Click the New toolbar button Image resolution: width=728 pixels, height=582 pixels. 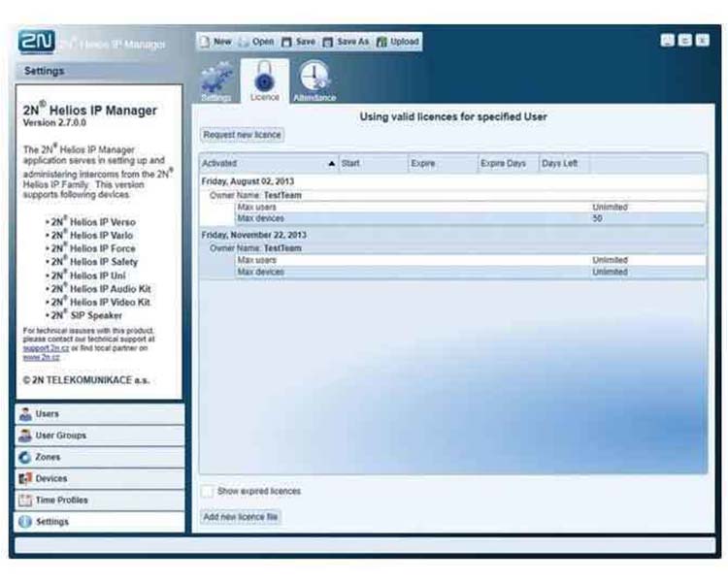click(215, 42)
